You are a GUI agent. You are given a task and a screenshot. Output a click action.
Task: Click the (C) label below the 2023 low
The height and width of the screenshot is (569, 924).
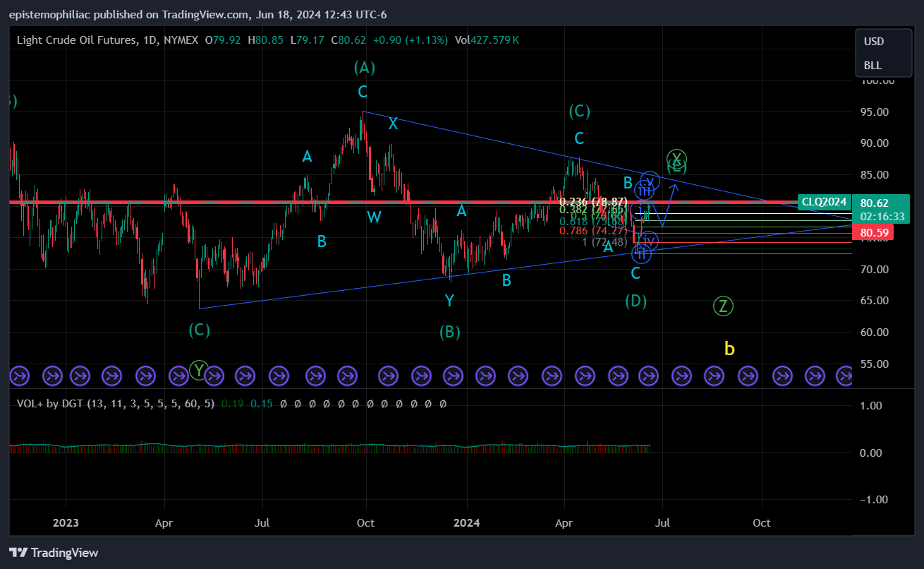point(200,329)
